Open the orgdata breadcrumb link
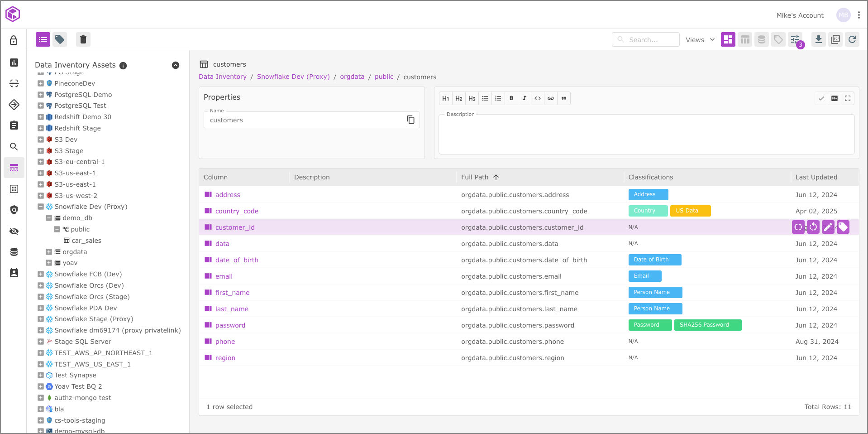 [352, 77]
